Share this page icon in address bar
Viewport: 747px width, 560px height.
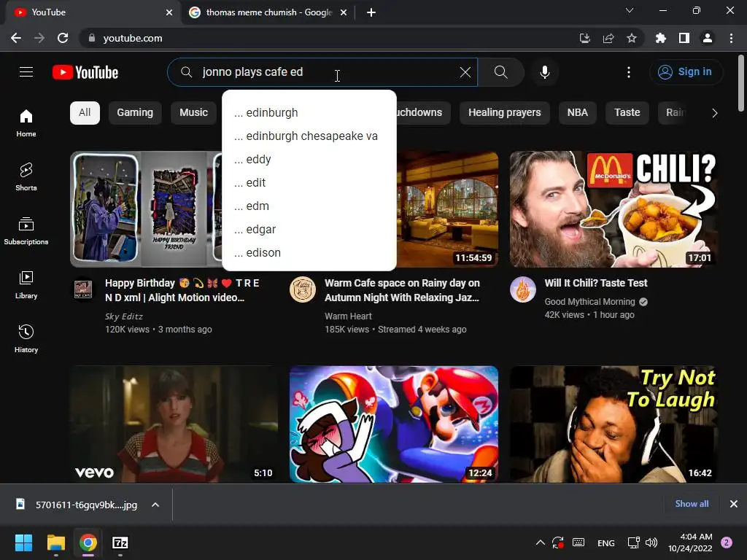pyautogui.click(x=608, y=38)
